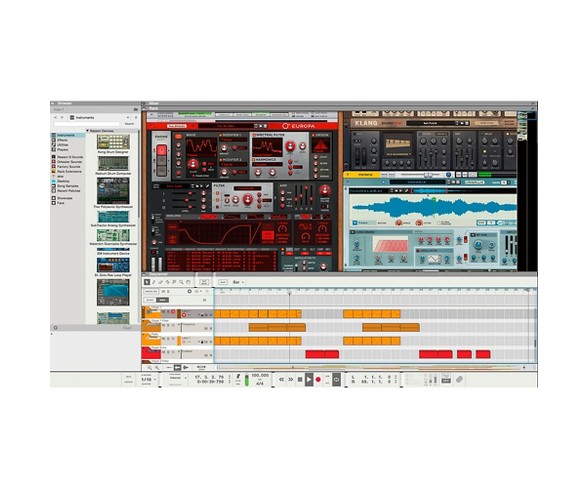The width and height of the screenshot is (588, 488).
Task: Toggle Europa Harmonics section on/off
Action: pos(254,159)
